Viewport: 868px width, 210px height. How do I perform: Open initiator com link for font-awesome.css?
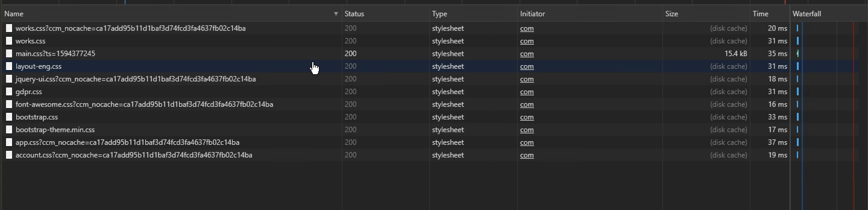click(x=527, y=104)
